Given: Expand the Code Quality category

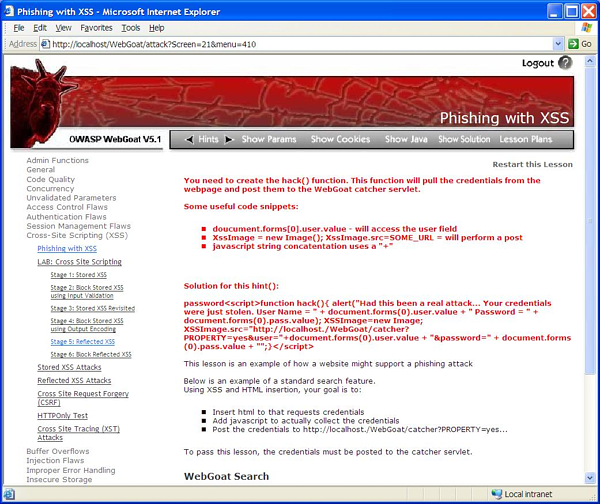Looking at the screenshot, I should coord(51,179).
